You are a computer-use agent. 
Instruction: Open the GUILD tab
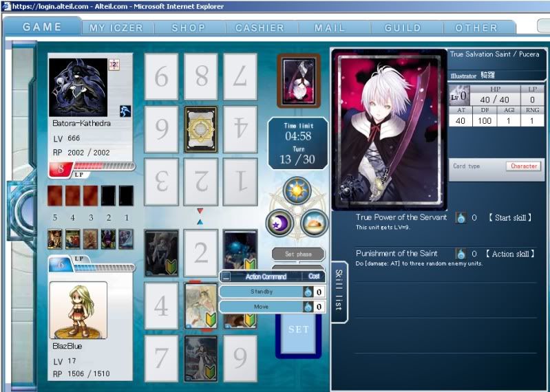(403, 28)
